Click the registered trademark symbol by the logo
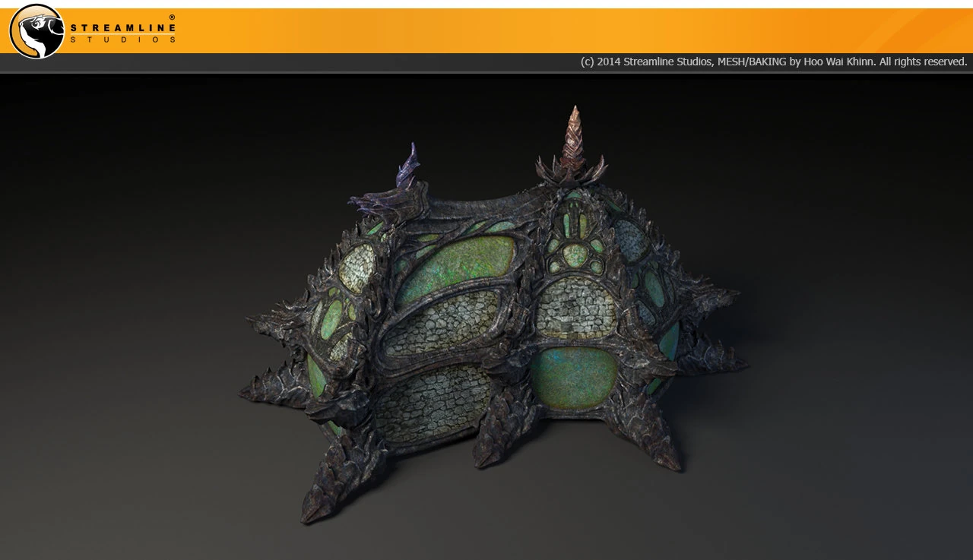973x560 pixels. 172,17
